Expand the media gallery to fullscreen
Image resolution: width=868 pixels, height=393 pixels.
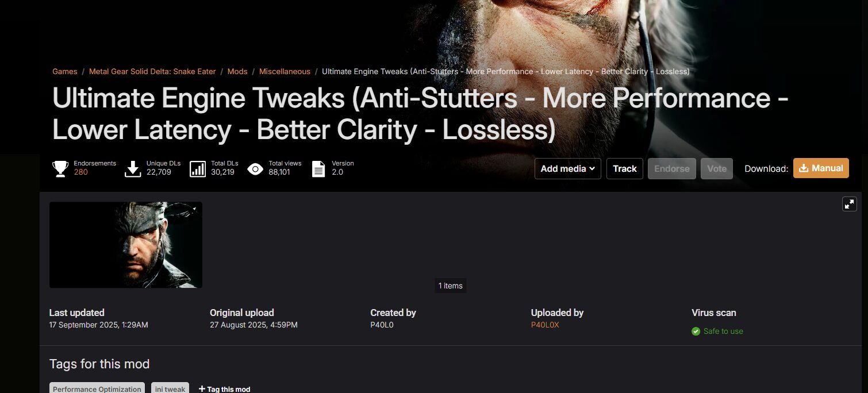[850, 204]
